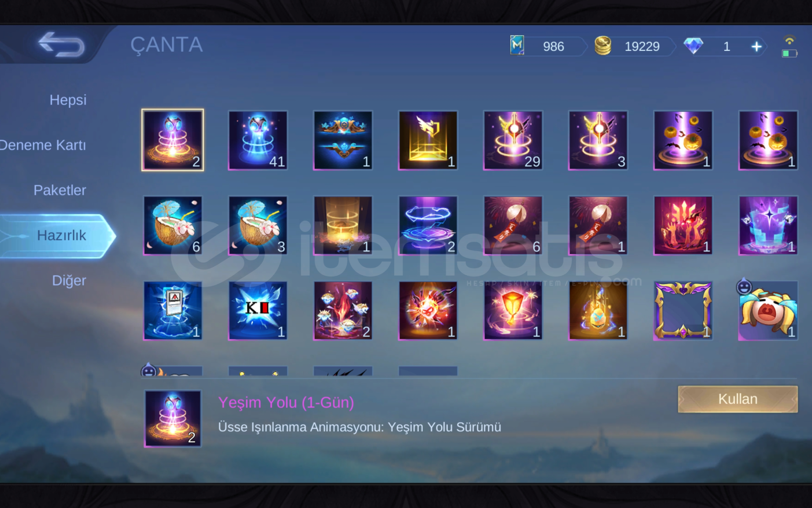
Task: Select the blue recall effect with count 41
Action: click(258, 140)
